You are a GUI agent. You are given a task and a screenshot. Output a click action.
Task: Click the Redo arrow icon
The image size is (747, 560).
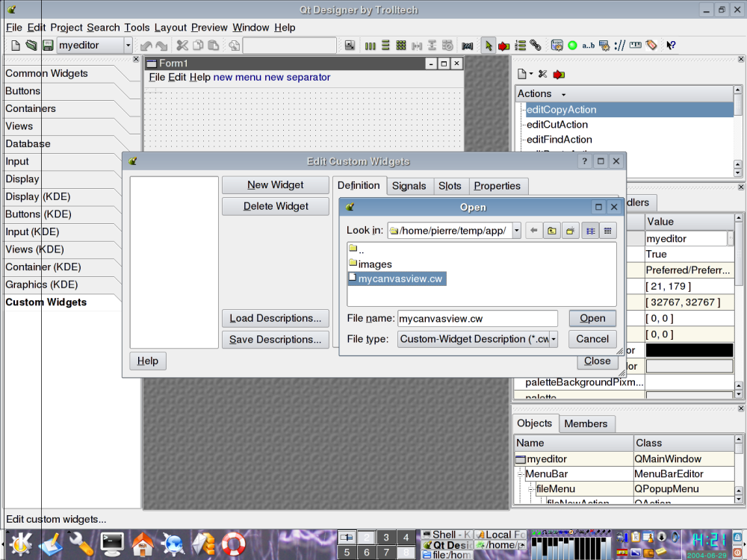(x=162, y=46)
